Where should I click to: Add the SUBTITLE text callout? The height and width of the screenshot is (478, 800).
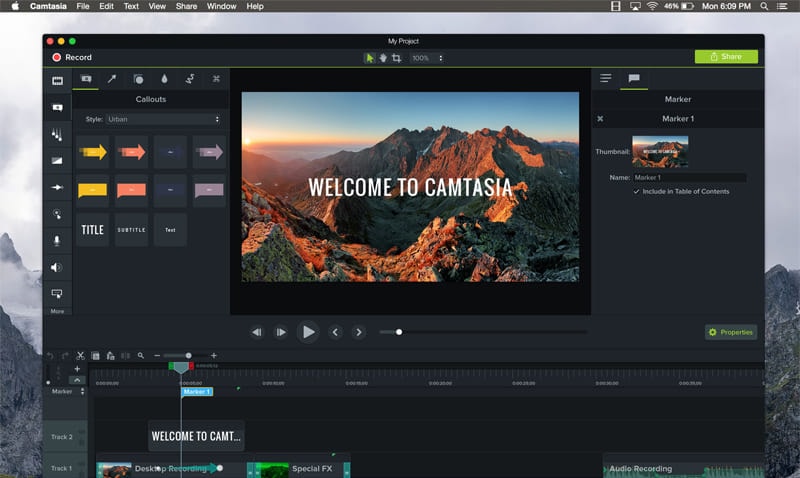pos(132,230)
